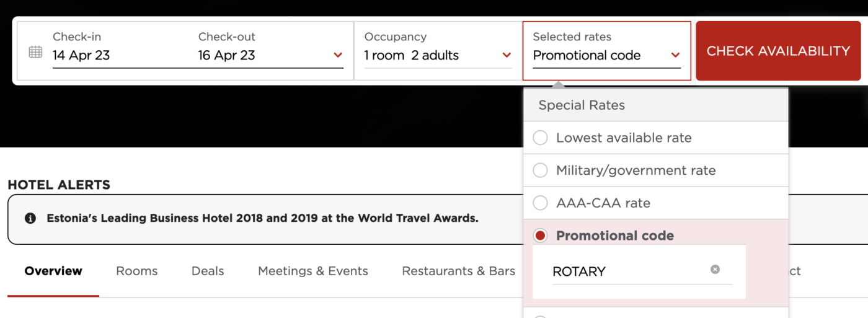Open the Occupancy dropdown chevron
Viewport: 868px width, 318px height.
507,55
